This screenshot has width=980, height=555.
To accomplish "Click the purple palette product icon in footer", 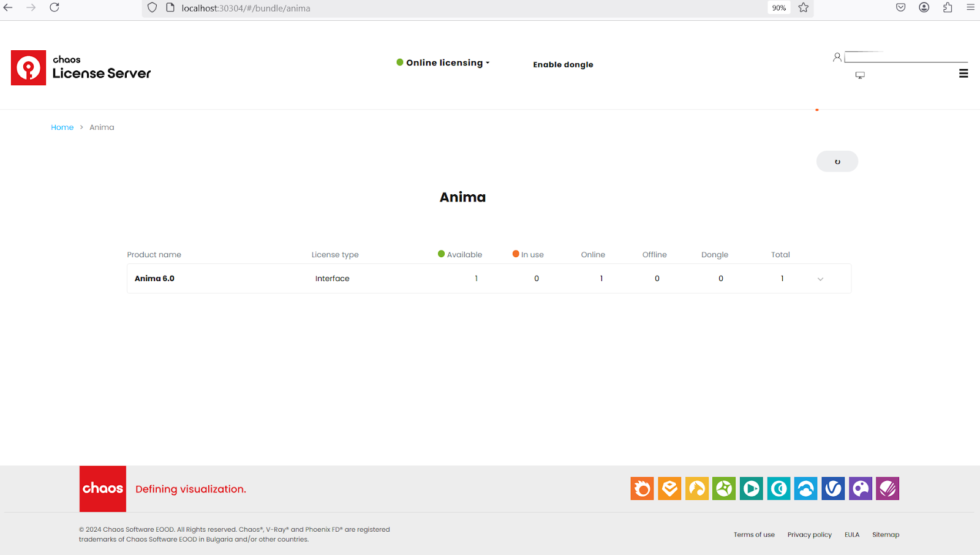I will click(860, 489).
